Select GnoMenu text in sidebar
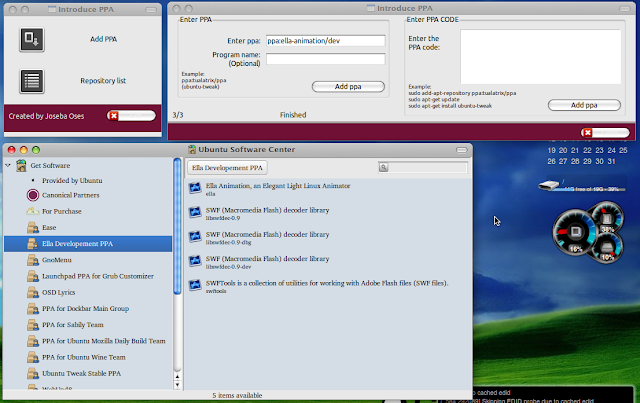The width and height of the screenshot is (640, 403). (x=57, y=260)
